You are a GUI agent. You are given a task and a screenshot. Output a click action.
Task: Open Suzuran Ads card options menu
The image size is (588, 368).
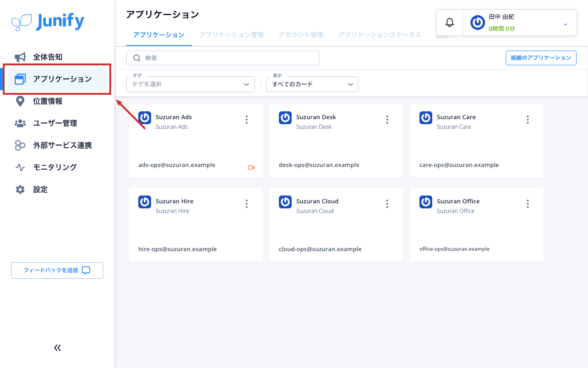[x=247, y=120]
